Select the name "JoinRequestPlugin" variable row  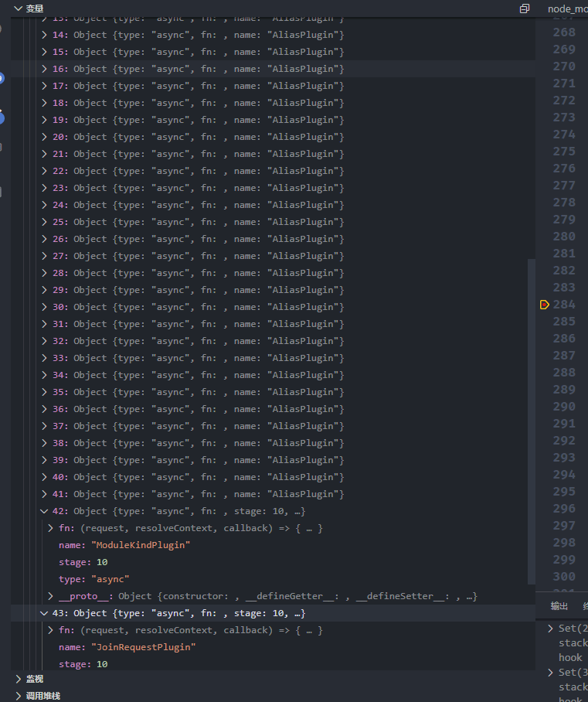(127, 647)
